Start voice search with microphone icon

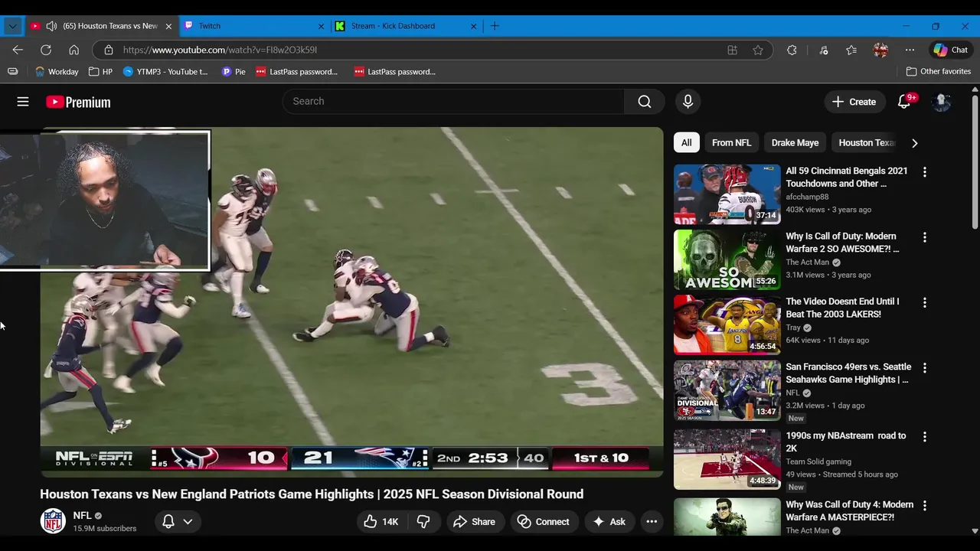[688, 102]
